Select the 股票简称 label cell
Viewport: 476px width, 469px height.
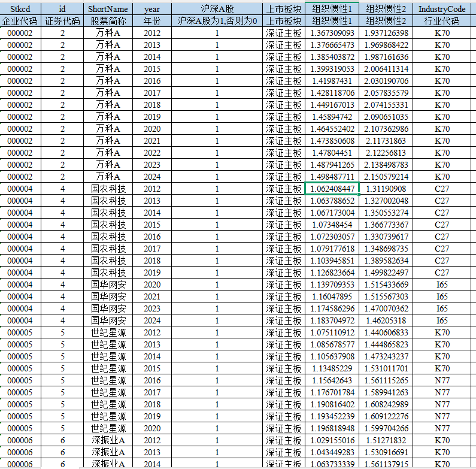108,21
